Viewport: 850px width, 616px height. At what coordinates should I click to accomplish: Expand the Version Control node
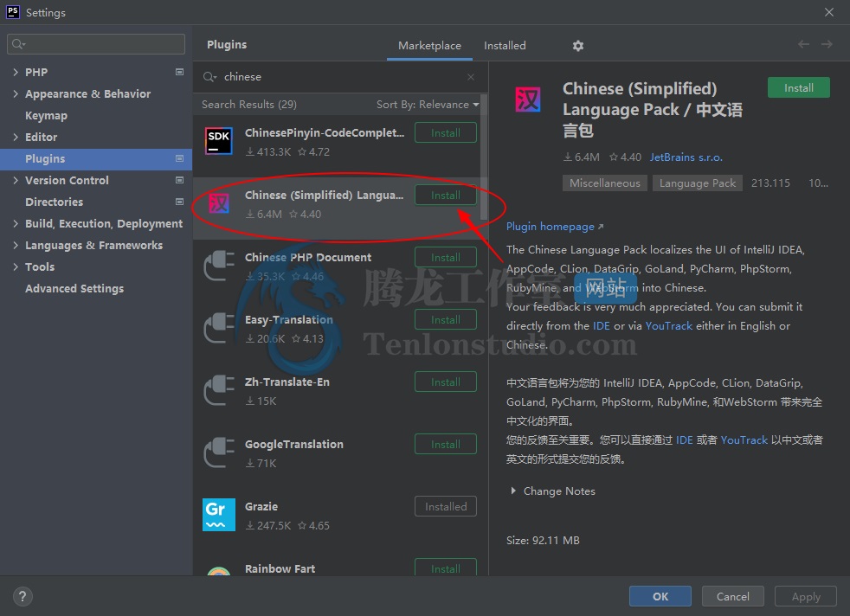[x=16, y=181]
